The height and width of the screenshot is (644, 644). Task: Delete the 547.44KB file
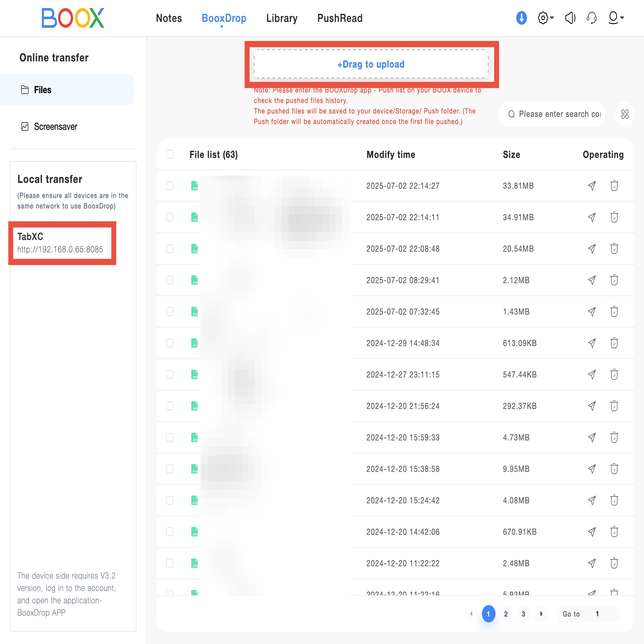pos(614,374)
